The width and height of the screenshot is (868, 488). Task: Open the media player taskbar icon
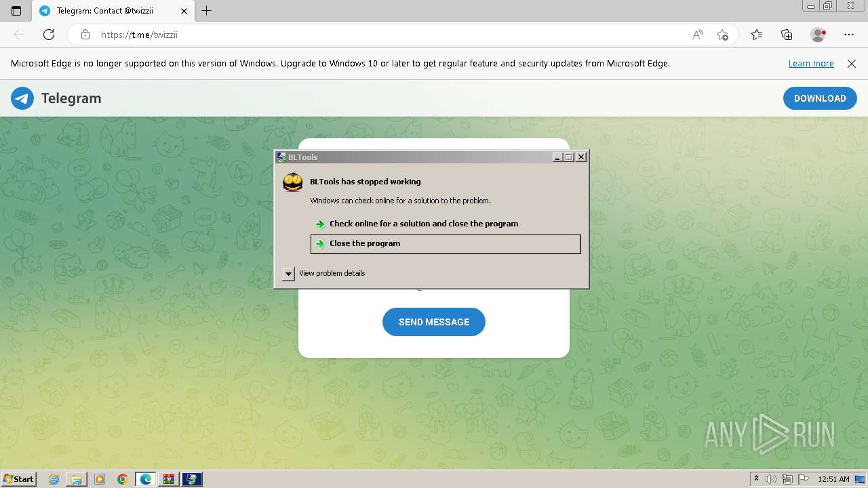tap(100, 479)
